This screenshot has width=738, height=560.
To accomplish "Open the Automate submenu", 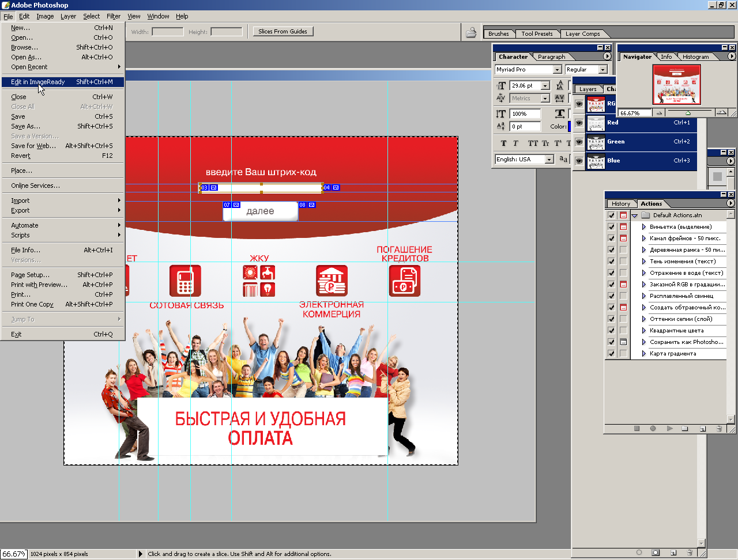I will click(x=62, y=225).
